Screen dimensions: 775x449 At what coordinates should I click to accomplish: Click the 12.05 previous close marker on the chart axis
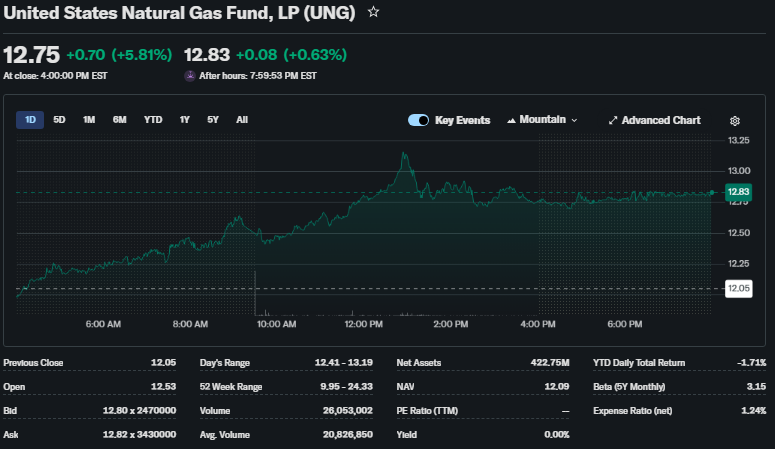pos(738,288)
